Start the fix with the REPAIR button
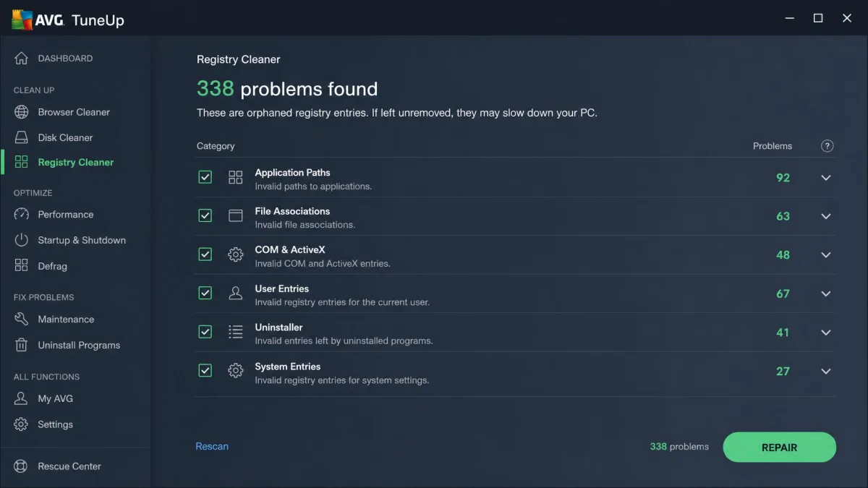 click(779, 448)
